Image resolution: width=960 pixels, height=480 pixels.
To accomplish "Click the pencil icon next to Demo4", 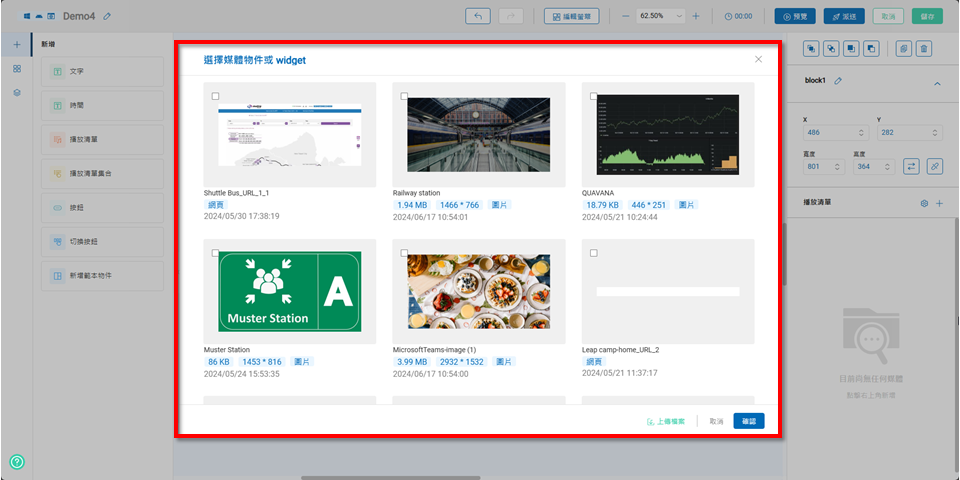I will pyautogui.click(x=108, y=16).
